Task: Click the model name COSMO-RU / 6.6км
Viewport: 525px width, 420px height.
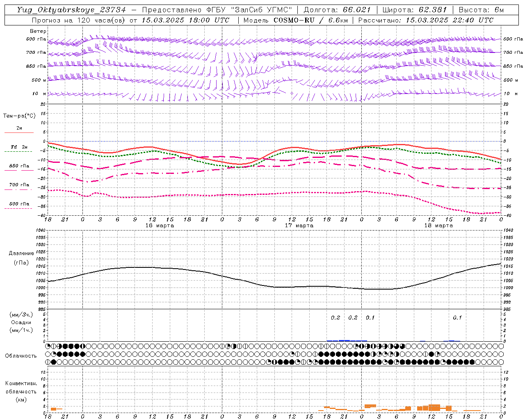Action: point(311,20)
